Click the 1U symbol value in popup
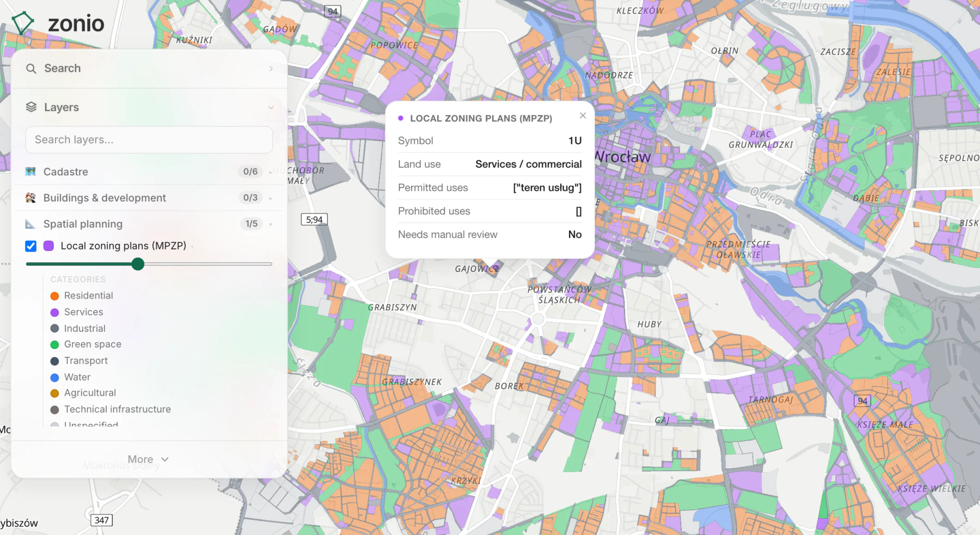Viewport: 980px width, 535px height. coord(575,141)
